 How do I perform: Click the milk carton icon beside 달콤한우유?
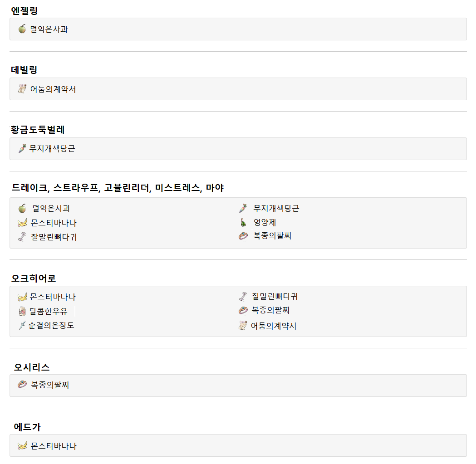(22, 311)
